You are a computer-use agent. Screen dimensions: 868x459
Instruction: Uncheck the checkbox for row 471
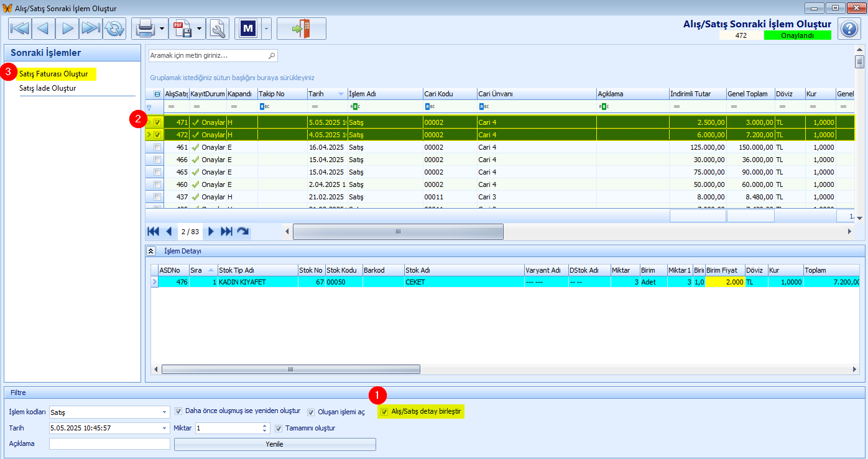[157, 122]
